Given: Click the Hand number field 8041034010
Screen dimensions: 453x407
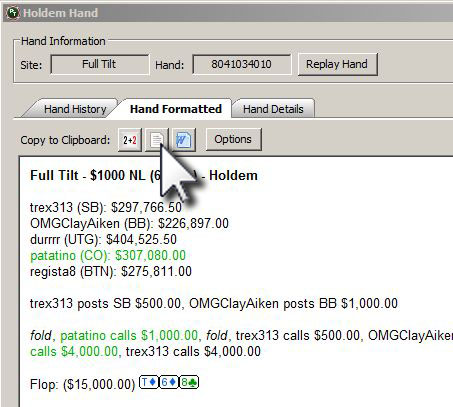Looking at the screenshot, I should [x=242, y=64].
